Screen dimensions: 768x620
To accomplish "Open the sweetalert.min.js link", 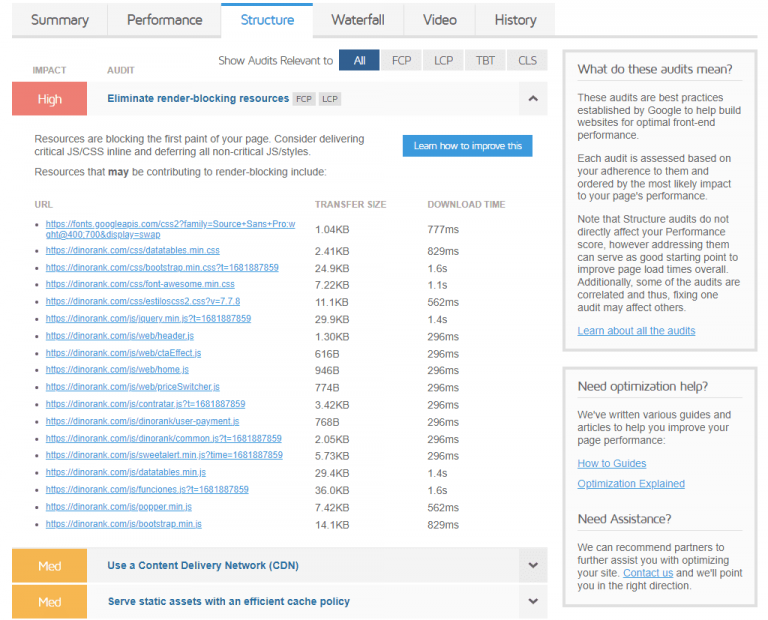I will 164,455.
